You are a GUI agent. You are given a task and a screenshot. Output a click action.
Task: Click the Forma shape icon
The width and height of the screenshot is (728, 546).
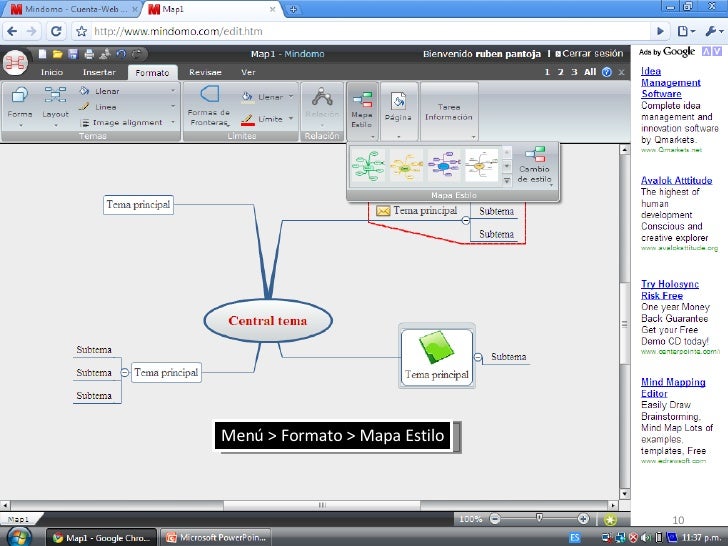pyautogui.click(x=20, y=95)
